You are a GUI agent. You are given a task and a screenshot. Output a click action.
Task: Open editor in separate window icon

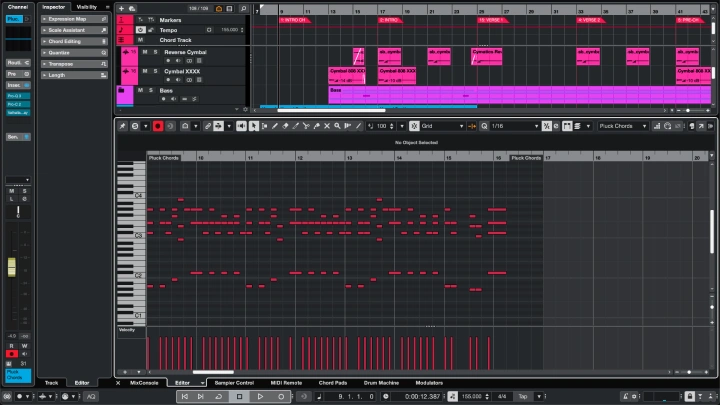(x=701, y=126)
